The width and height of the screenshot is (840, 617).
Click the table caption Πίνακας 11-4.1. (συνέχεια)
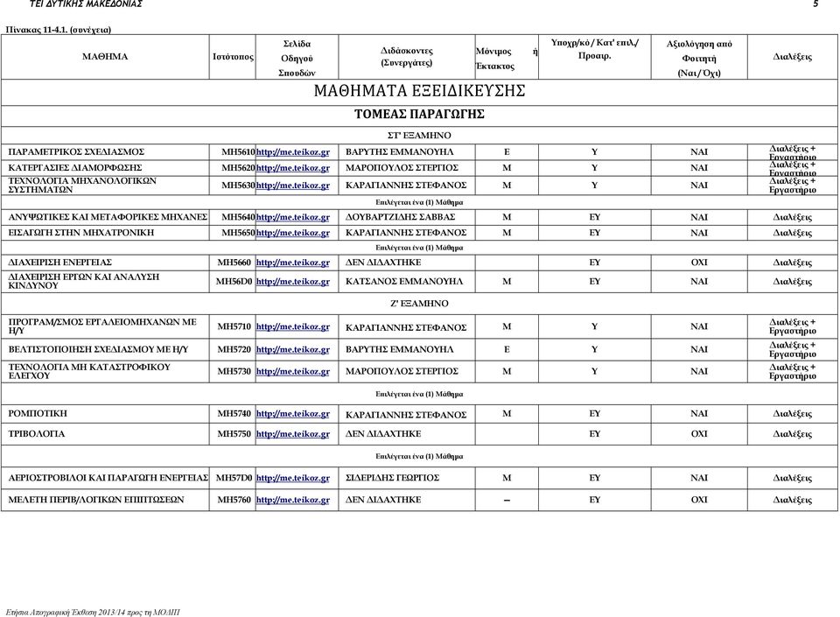(59, 30)
